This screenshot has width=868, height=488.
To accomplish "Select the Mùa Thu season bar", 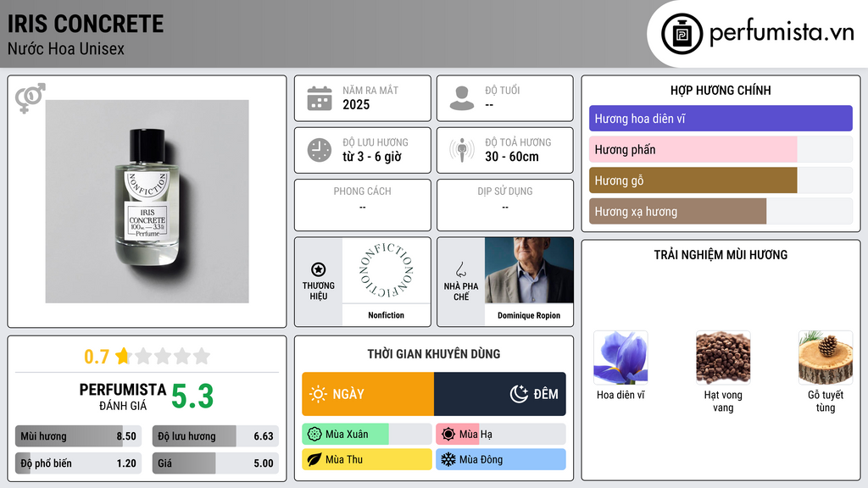I will pos(367,459).
